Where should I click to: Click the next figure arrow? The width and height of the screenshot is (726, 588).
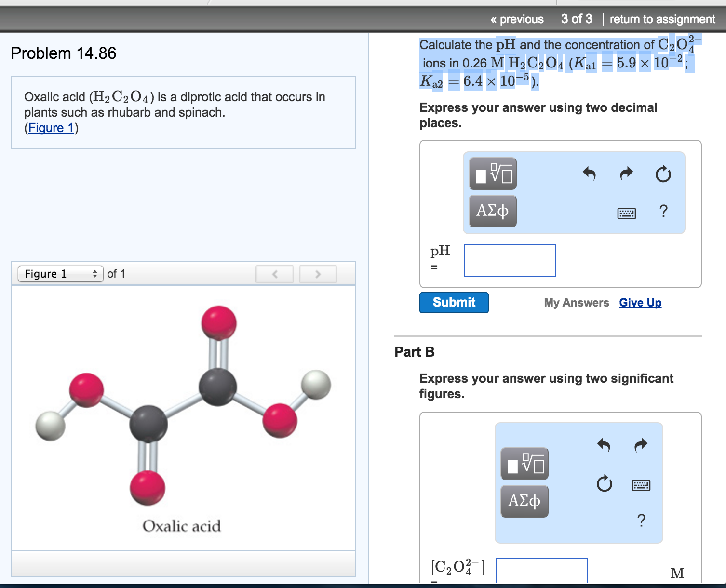[318, 274]
